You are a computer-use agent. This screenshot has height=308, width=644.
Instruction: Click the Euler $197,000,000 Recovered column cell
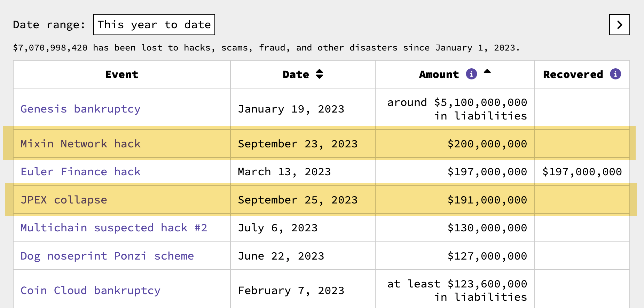582,172
